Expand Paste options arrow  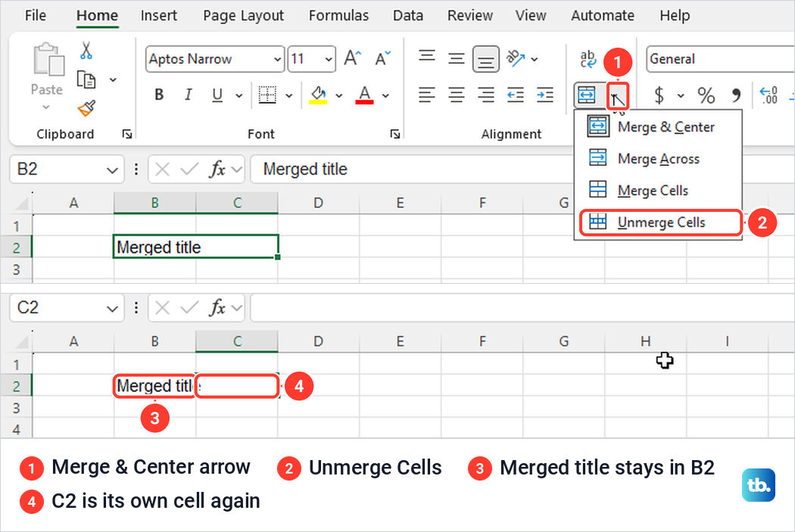coord(46,107)
